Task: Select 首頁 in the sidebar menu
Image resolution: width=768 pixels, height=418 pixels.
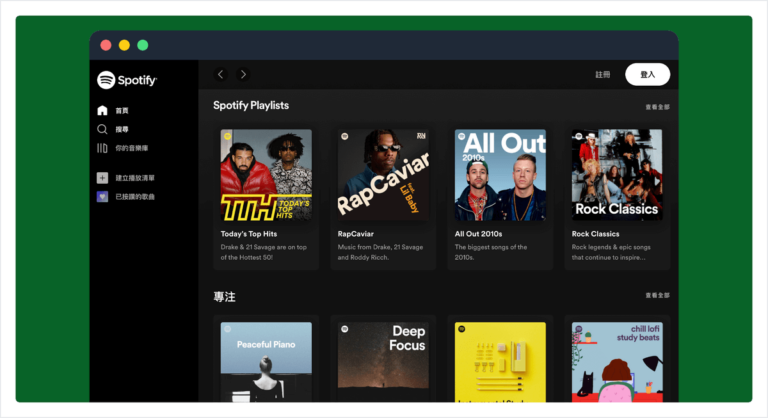Action: coord(122,111)
